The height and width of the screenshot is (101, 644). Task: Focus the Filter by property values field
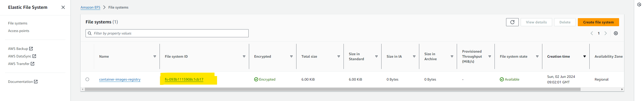click(167, 33)
